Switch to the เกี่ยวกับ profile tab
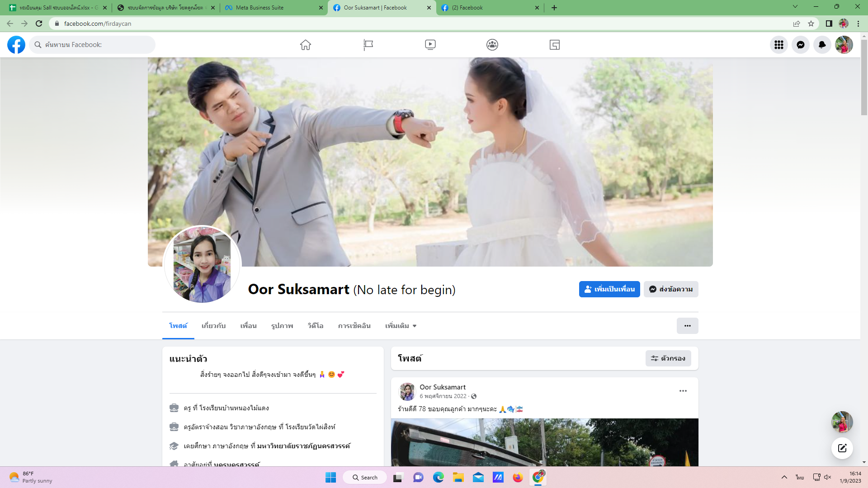 coord(213,326)
